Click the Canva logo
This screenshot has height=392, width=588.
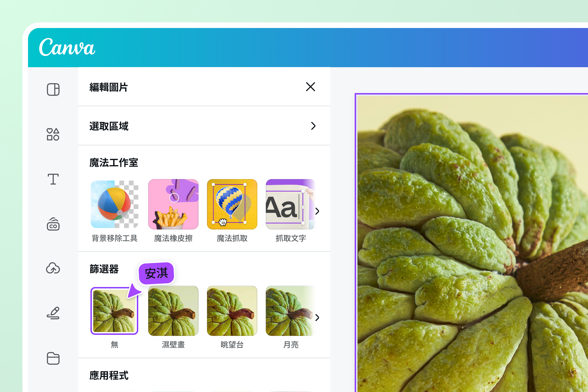point(67,47)
